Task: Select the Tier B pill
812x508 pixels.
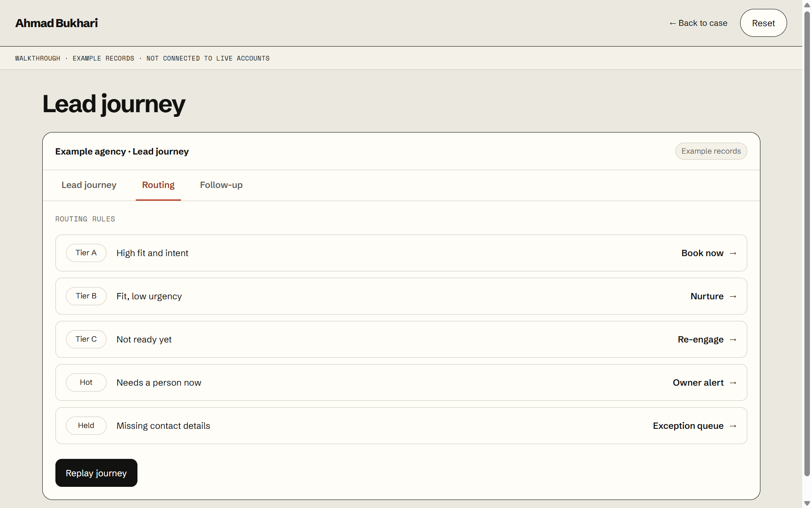Action: 86,296
